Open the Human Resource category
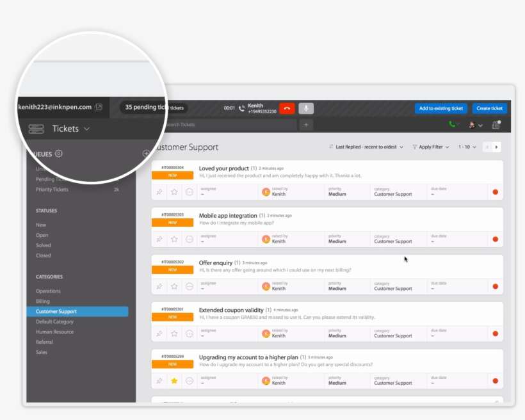The height and width of the screenshot is (420, 525). 54,332
